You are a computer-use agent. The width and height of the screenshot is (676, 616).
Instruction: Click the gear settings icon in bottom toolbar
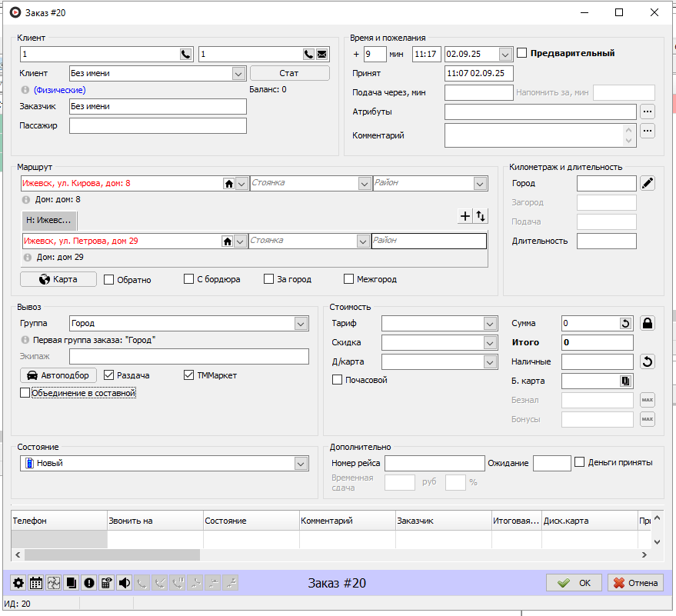click(x=18, y=583)
